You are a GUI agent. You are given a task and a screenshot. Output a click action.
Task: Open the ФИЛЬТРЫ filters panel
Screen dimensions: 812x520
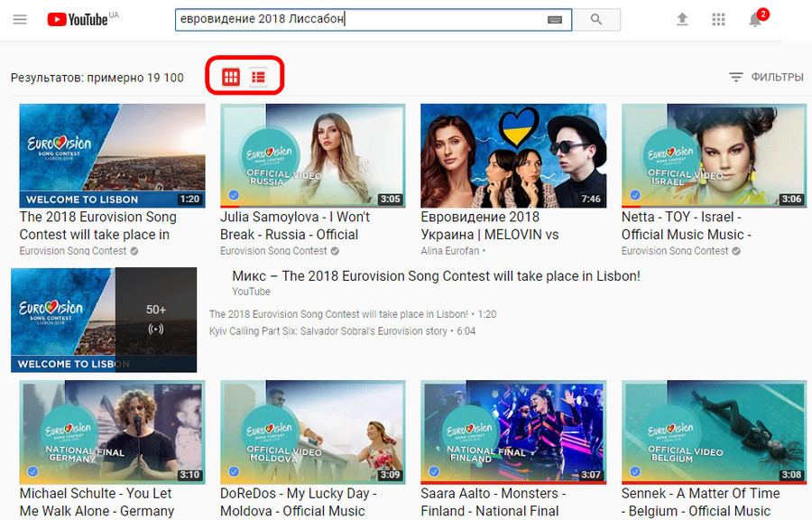766,77
